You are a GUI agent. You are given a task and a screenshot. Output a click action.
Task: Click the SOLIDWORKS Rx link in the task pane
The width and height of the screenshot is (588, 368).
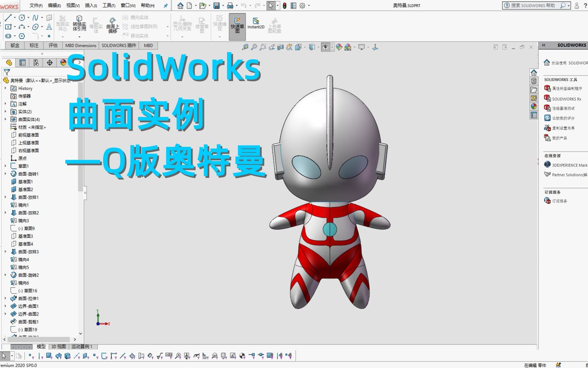(566, 99)
